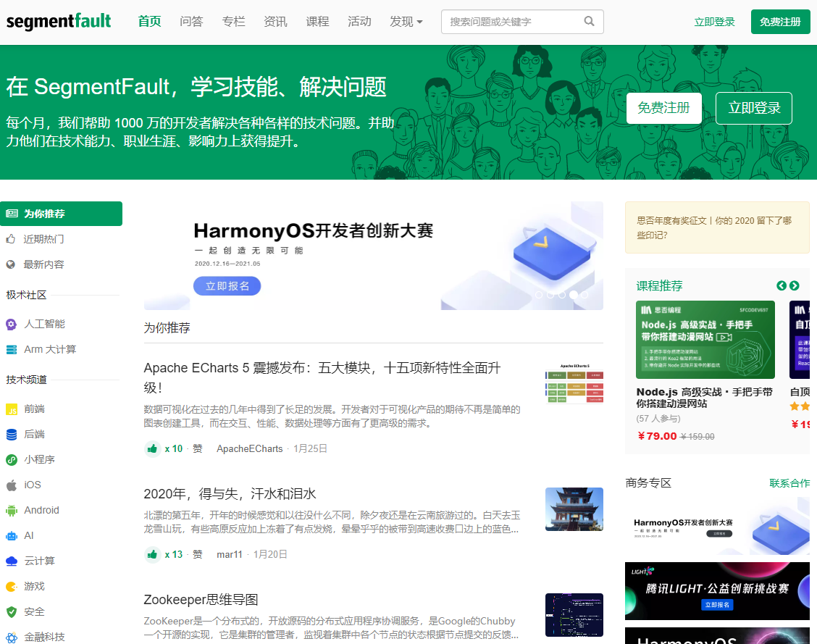The width and height of the screenshot is (817, 644).
Task: Click author mar11
Action: click(x=230, y=554)
